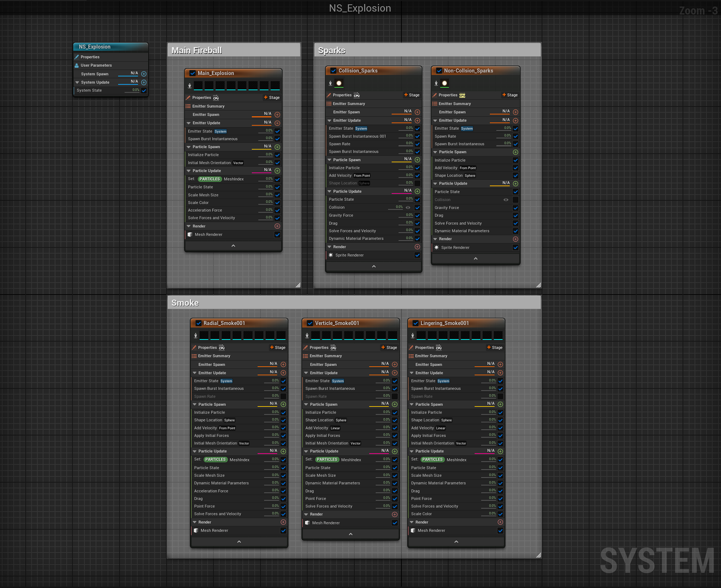This screenshot has width=721, height=588.
Task: Click Collision eye icon in Non-Collsion_Sparks
Action: [506, 200]
